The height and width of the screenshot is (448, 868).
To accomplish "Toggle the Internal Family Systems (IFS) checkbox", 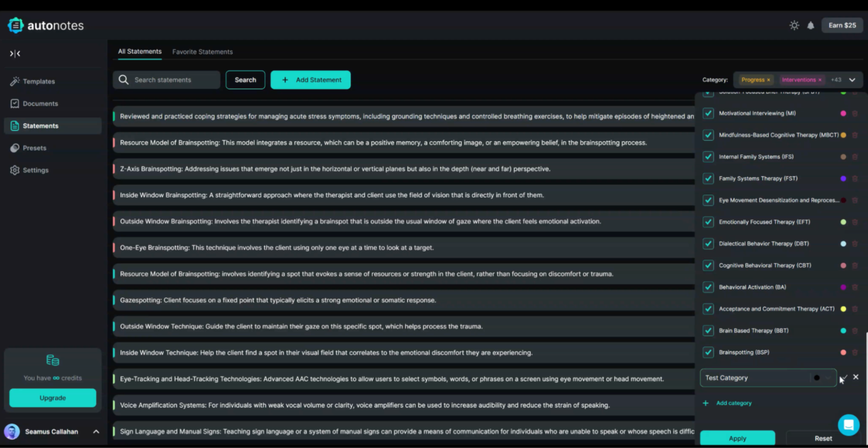I will 708,157.
